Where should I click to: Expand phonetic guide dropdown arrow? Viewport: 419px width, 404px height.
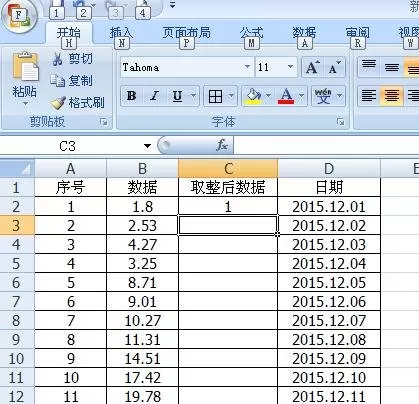tap(340, 96)
